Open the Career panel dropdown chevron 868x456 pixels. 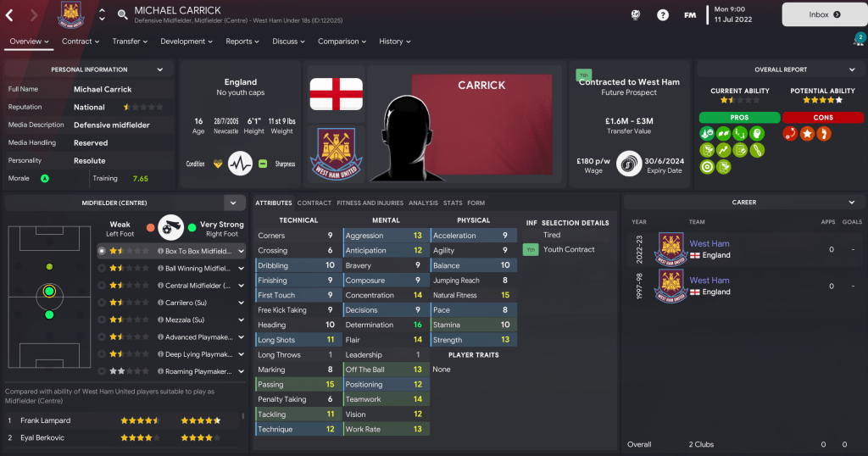[851, 203]
